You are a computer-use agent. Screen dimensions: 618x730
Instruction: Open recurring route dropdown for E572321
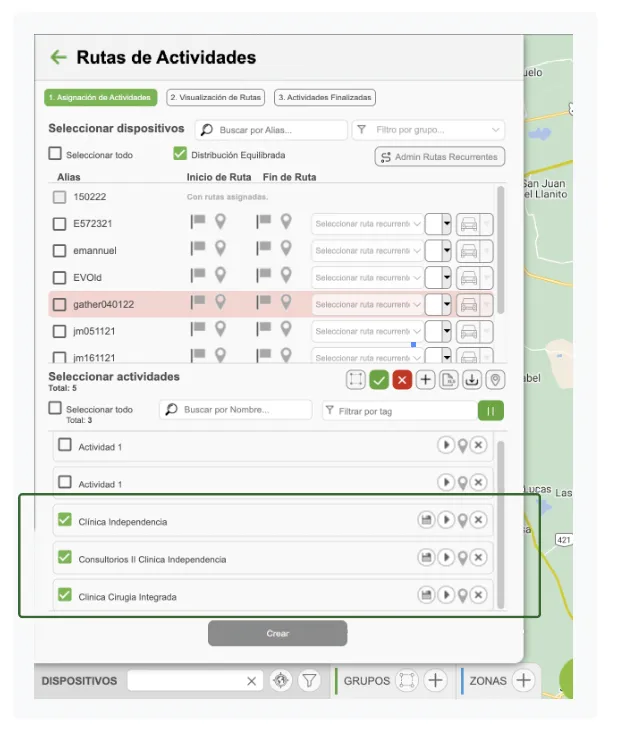[x=367, y=224]
